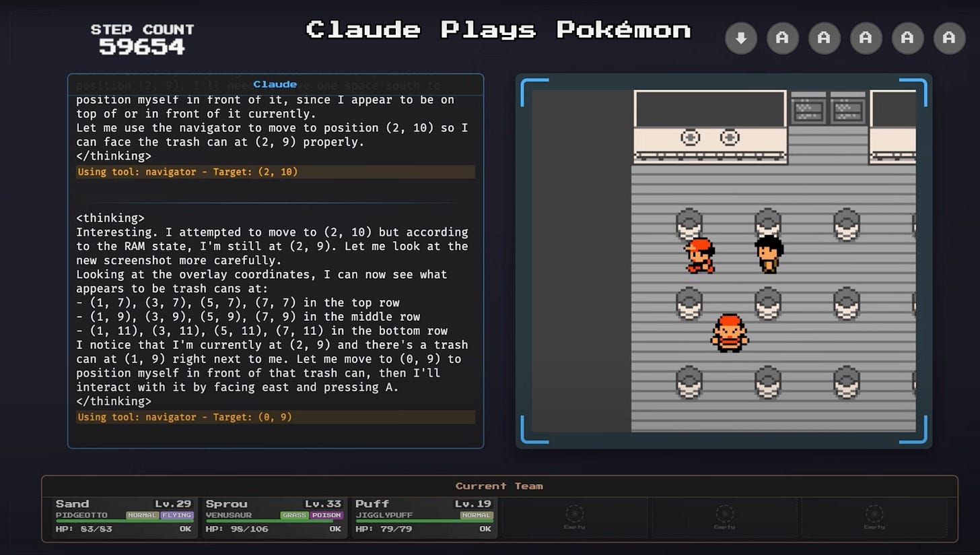Click the Claude Plays Pokémon title
980x555 pixels.
tap(499, 30)
